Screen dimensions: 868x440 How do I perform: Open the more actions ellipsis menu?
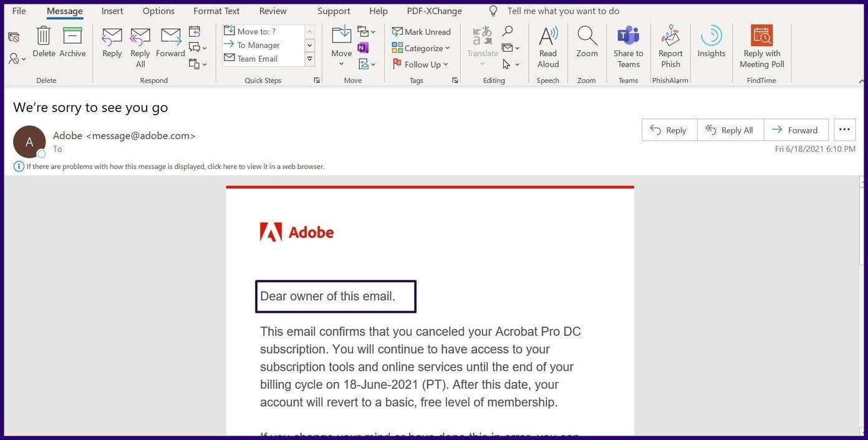pos(844,130)
